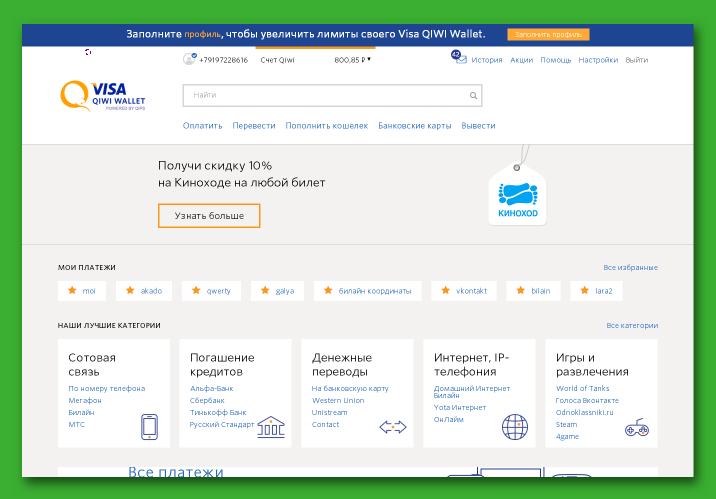The height and width of the screenshot is (499, 716).
Task: Open Помощь link
Action: click(556, 60)
